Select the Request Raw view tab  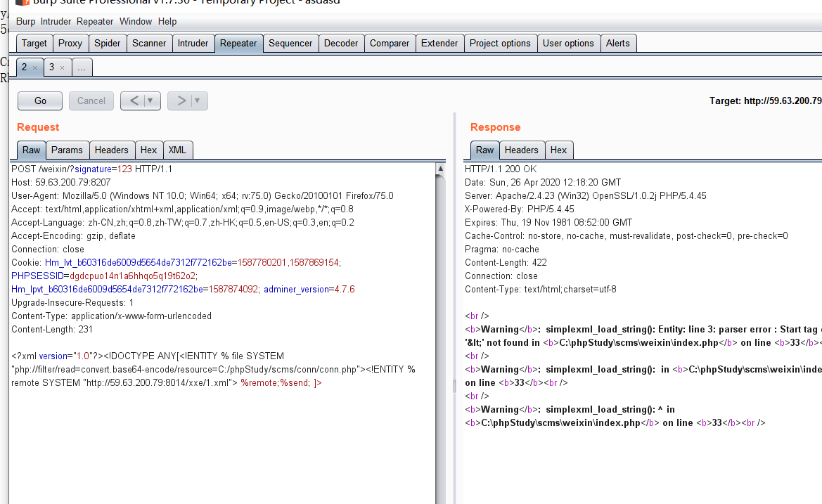[32, 150]
